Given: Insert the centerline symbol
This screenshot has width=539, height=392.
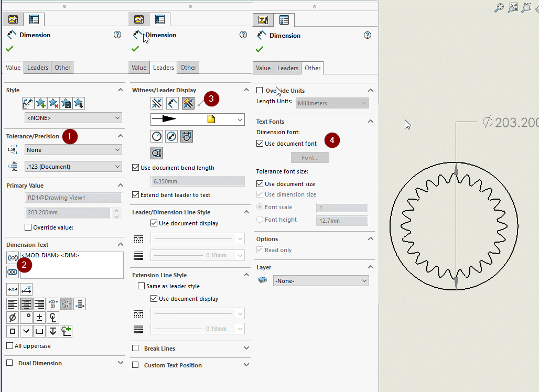Looking at the screenshot, I should pyautogui.click(x=53, y=318).
